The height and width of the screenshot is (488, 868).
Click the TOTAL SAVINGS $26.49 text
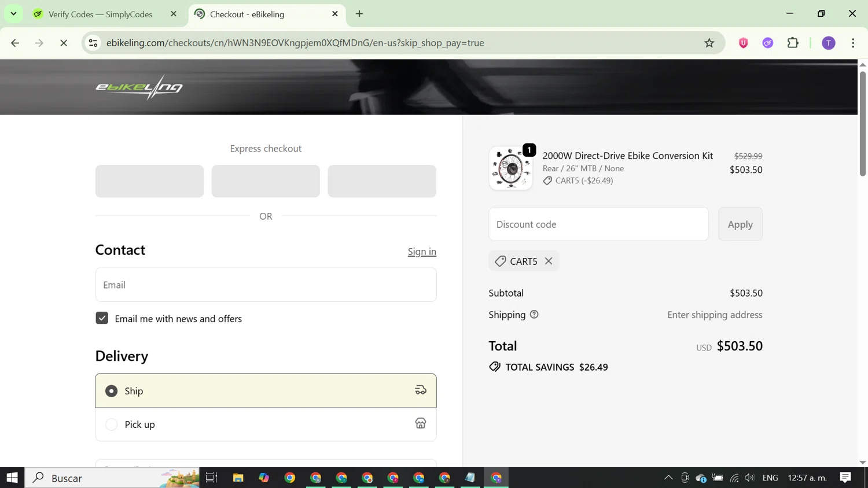(557, 367)
